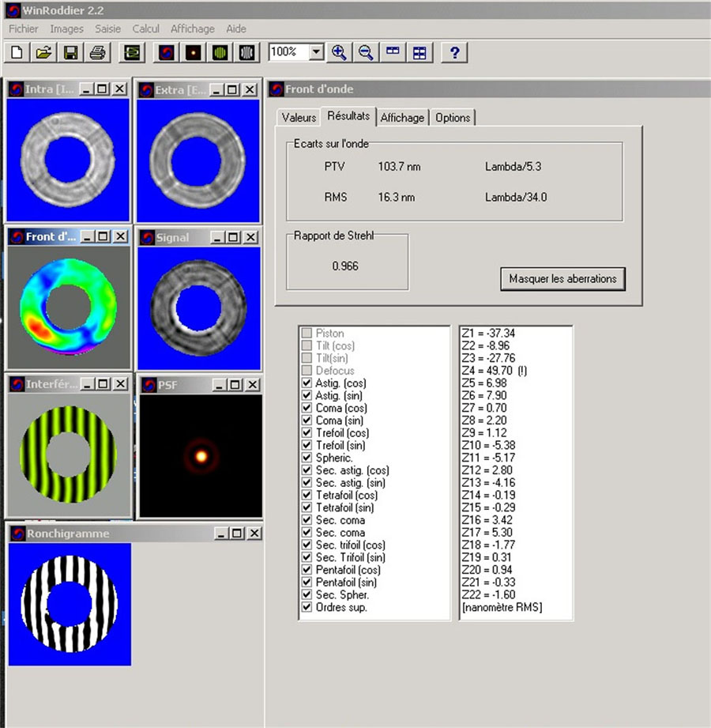Open a file using the folder icon

point(44,53)
